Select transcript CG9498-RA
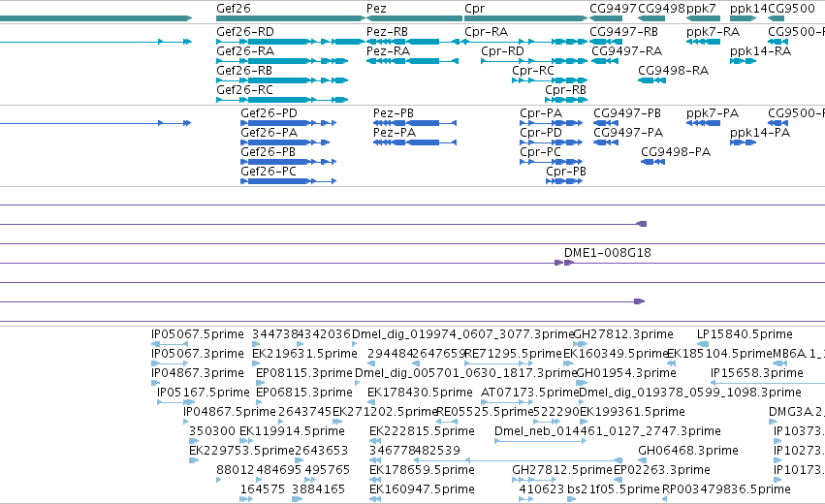 (x=674, y=71)
